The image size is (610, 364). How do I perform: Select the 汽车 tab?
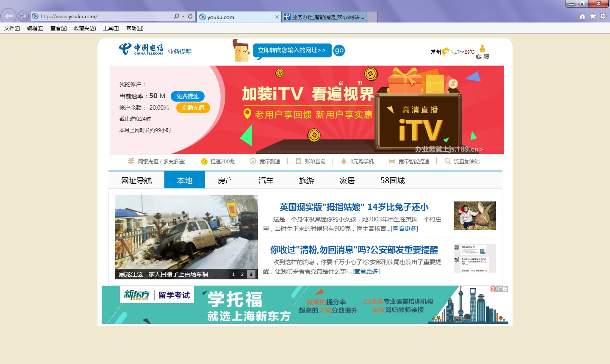[x=266, y=180]
